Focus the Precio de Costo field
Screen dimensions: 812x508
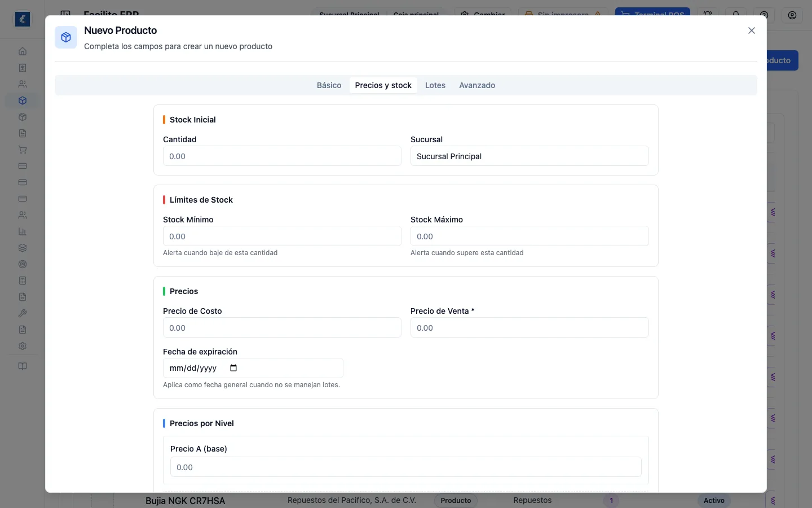(x=282, y=328)
